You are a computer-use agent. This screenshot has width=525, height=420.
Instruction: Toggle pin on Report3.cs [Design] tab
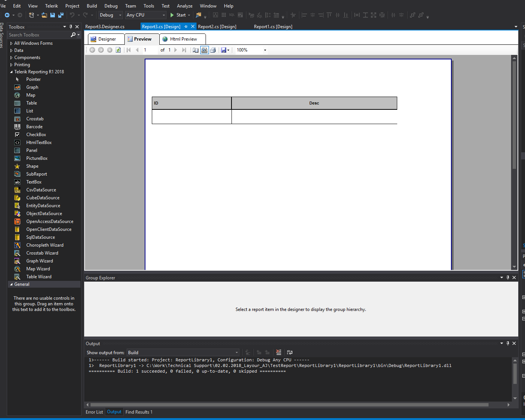coord(186,27)
